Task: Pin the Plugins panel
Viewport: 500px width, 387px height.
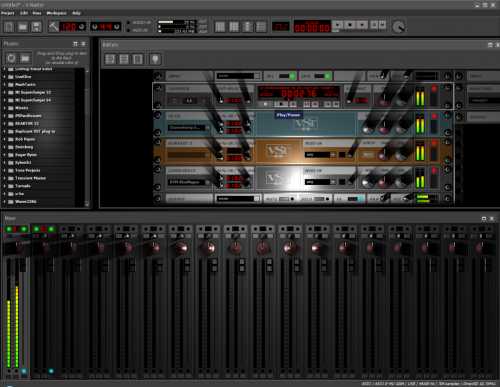Action: 75,44
